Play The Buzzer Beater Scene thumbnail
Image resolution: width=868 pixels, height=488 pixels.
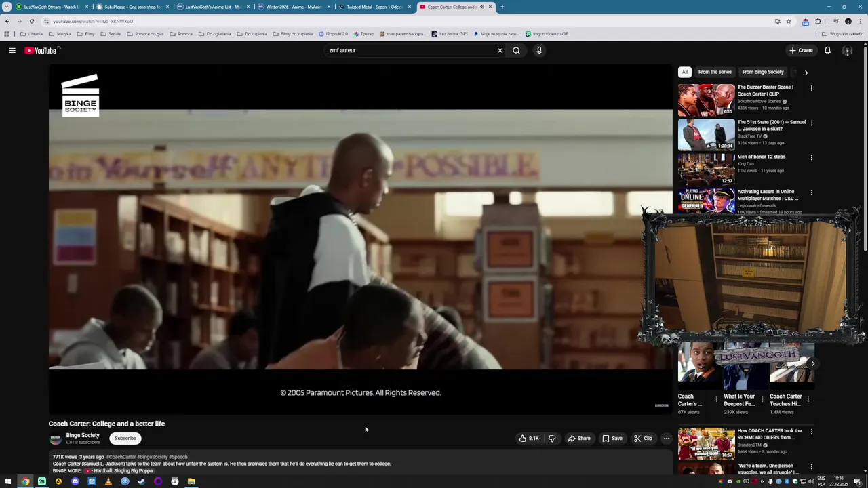[706, 100]
